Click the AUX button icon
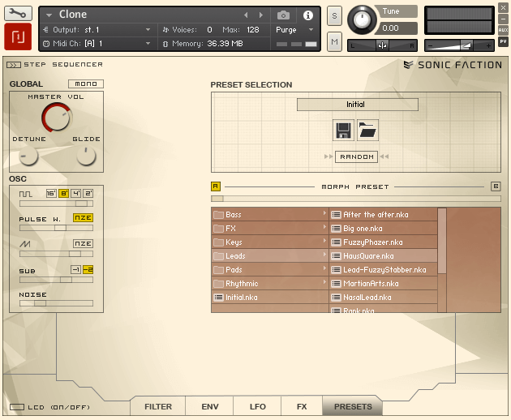 point(503,30)
